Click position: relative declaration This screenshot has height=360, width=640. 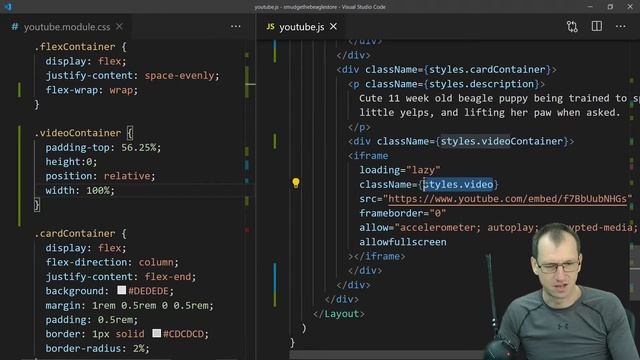pos(100,176)
